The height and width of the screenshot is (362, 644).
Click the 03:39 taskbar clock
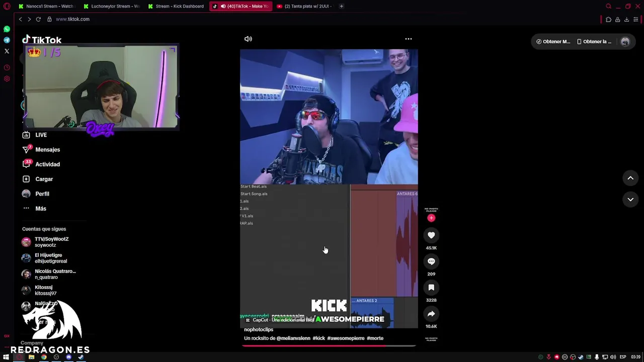point(635,357)
